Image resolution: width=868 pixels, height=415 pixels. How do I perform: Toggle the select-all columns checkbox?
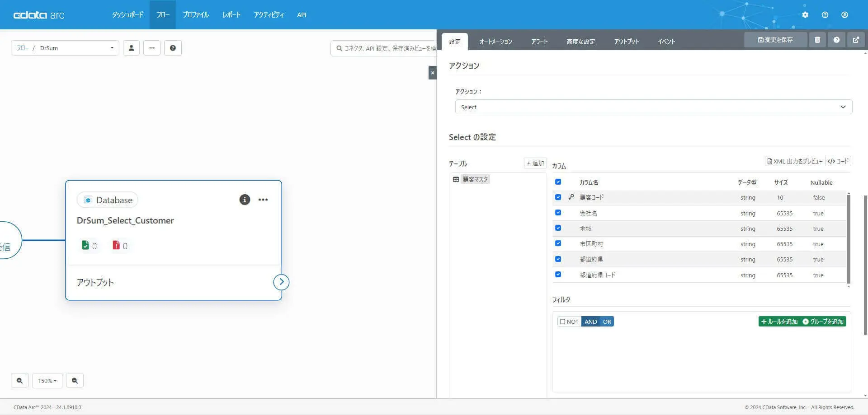(558, 182)
